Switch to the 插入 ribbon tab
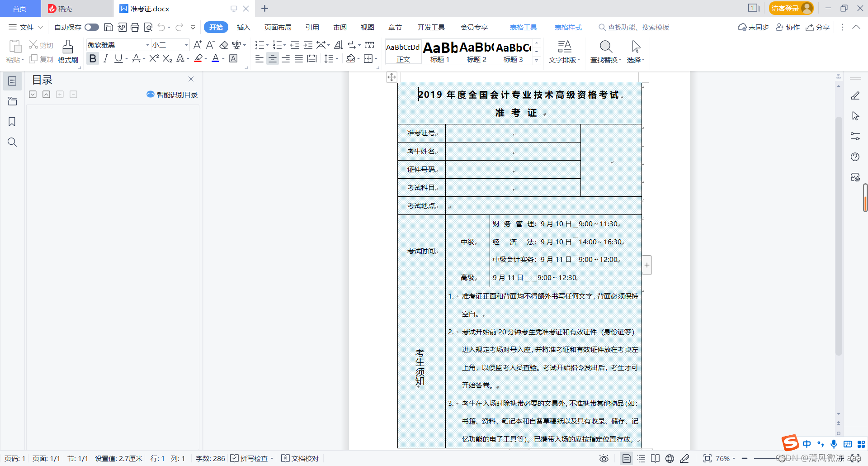This screenshot has width=868, height=466. (x=243, y=27)
